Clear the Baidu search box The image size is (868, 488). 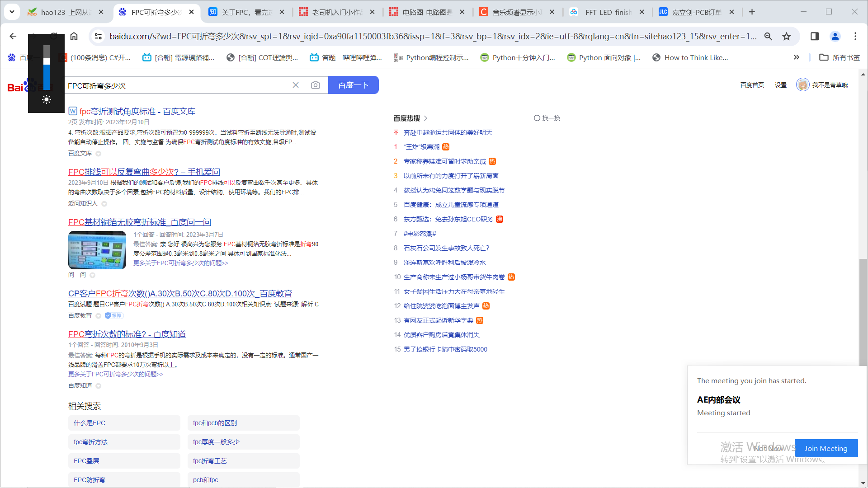click(x=296, y=85)
